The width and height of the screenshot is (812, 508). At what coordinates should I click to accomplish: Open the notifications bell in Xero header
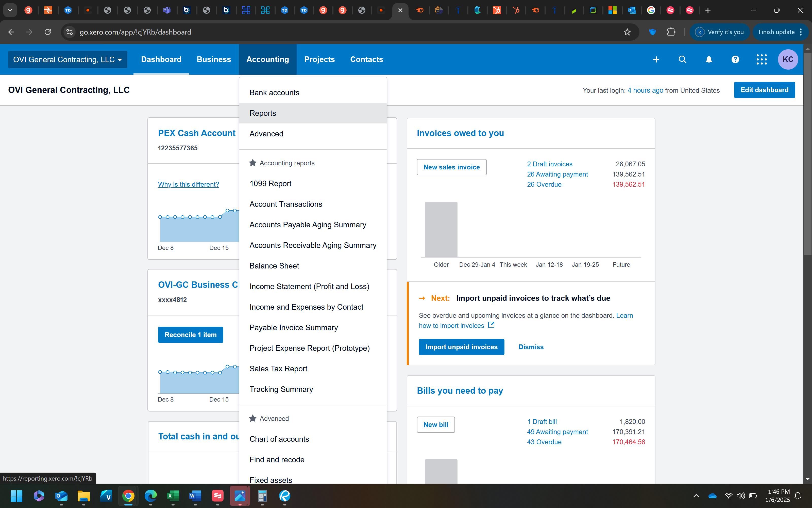point(709,59)
